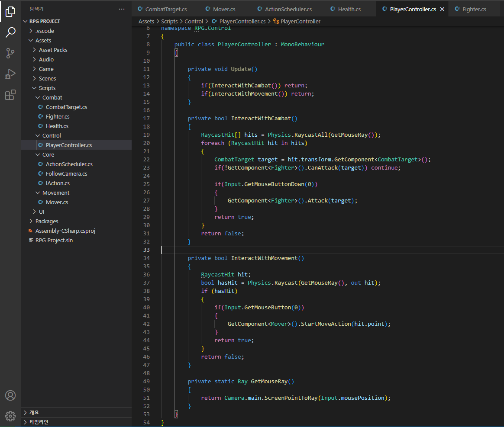This screenshot has height=427, width=504.
Task: Switch to the Mover.cs tab
Action: coord(224,9)
